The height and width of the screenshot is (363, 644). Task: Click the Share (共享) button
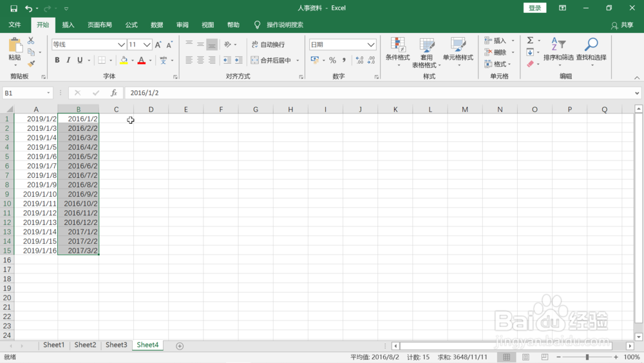(622, 25)
